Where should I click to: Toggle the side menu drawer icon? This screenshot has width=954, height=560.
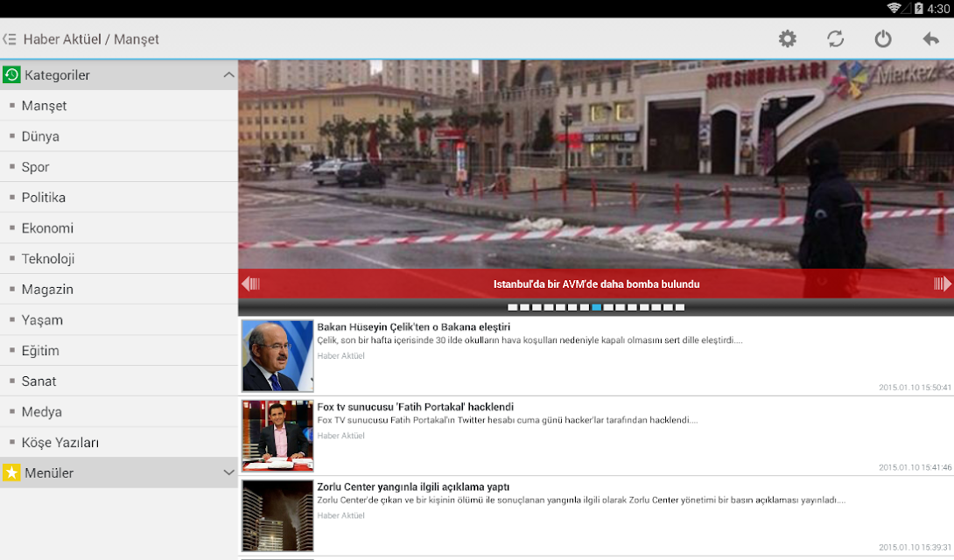[x=9, y=38]
